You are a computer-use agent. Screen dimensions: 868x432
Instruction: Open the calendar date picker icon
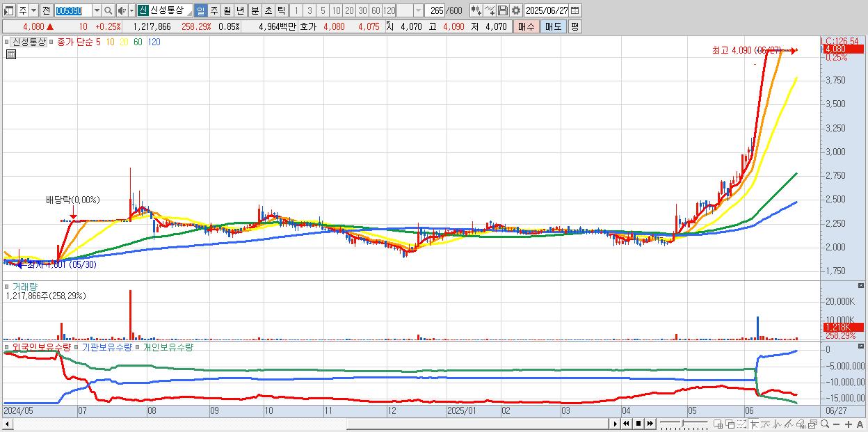575,10
